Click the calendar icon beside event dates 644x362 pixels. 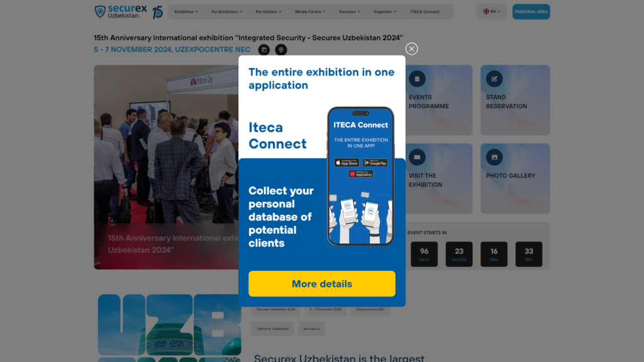tap(264, 50)
